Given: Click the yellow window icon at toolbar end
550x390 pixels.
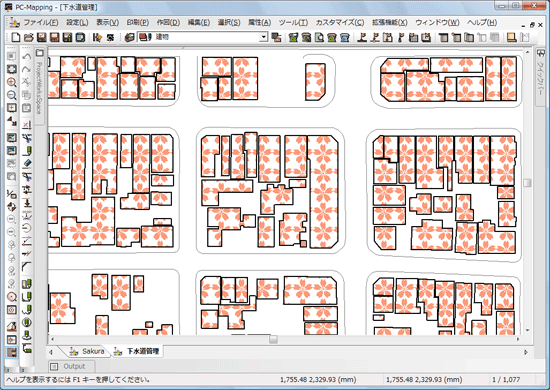Looking at the screenshot, I should pyautogui.click(x=511, y=37).
